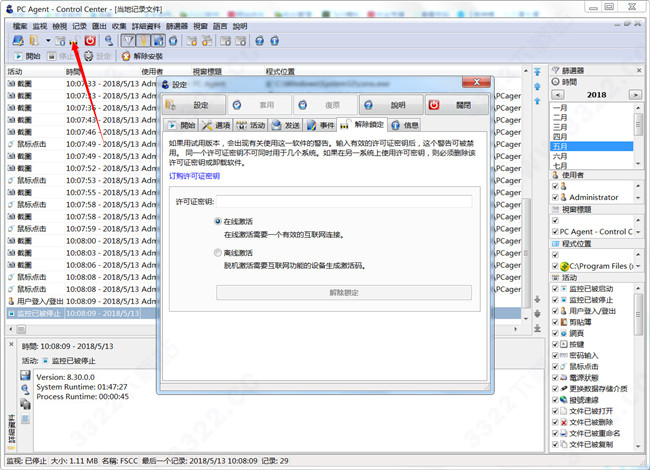Switch to the 選項 options tab
Screen dimensions: 650x470
coord(216,125)
